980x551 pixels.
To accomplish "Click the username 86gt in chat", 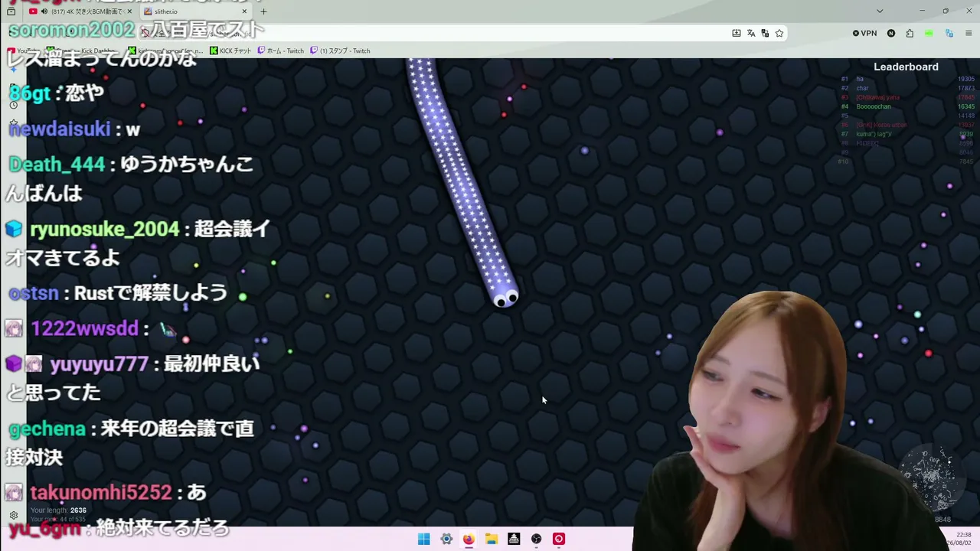I will [30, 93].
